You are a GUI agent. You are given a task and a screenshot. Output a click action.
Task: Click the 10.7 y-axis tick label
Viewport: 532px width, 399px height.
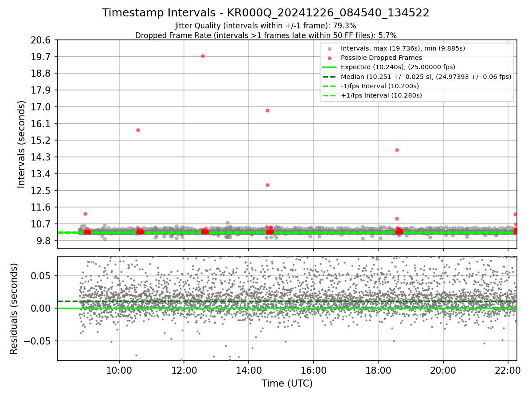pos(41,224)
